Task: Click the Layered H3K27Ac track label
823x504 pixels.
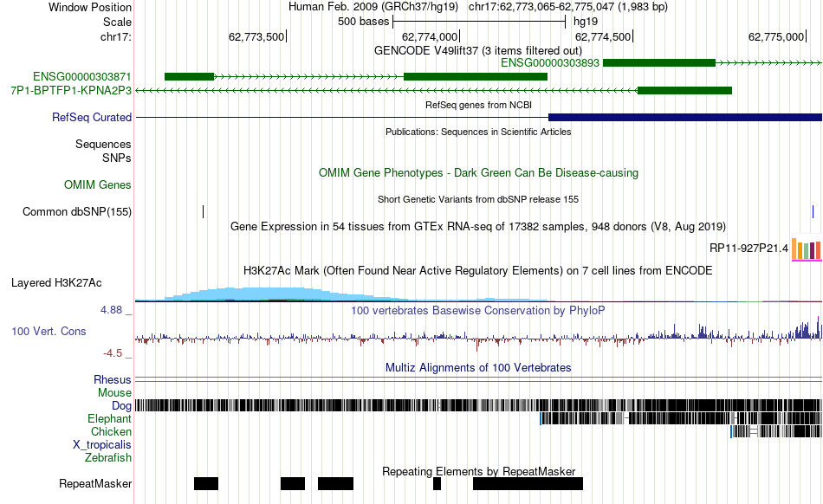Action: [x=56, y=282]
